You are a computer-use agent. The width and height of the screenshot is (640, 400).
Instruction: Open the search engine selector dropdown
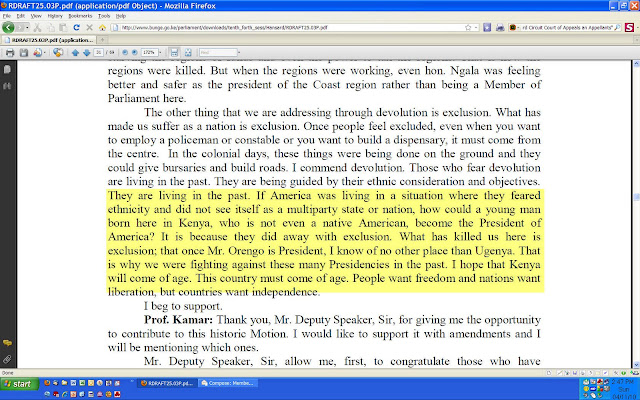pyautogui.click(x=514, y=27)
